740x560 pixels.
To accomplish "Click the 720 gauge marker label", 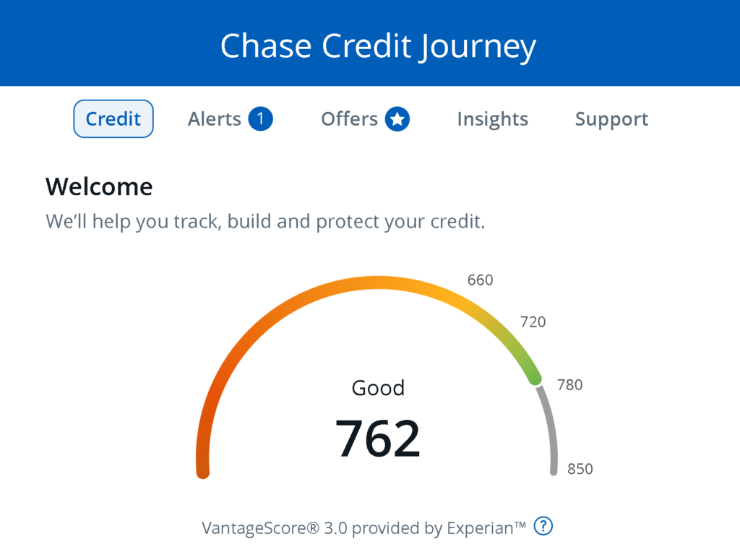I will [x=533, y=322].
